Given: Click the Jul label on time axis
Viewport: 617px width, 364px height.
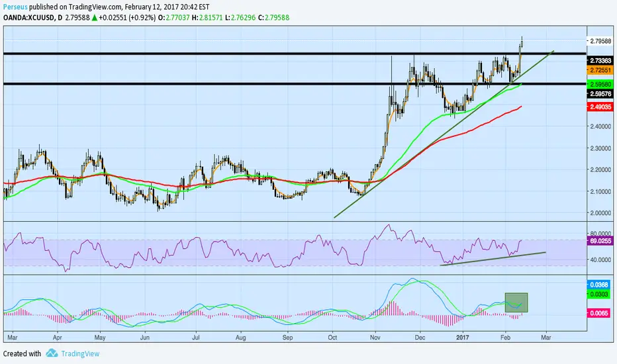Looking at the screenshot, I should click(195, 338).
